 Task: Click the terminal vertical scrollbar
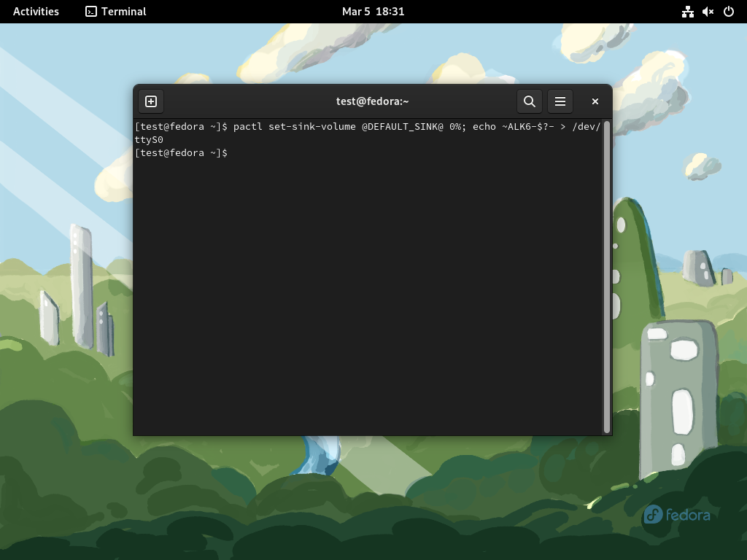pyautogui.click(x=606, y=276)
